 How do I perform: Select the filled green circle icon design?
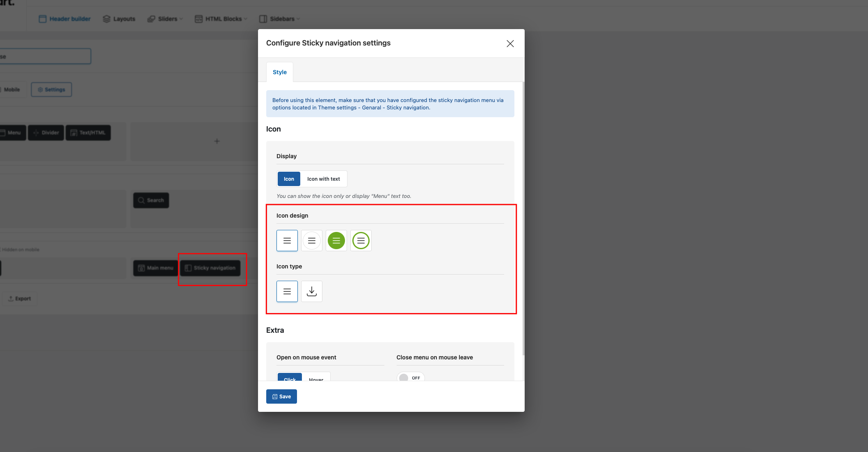click(x=336, y=241)
